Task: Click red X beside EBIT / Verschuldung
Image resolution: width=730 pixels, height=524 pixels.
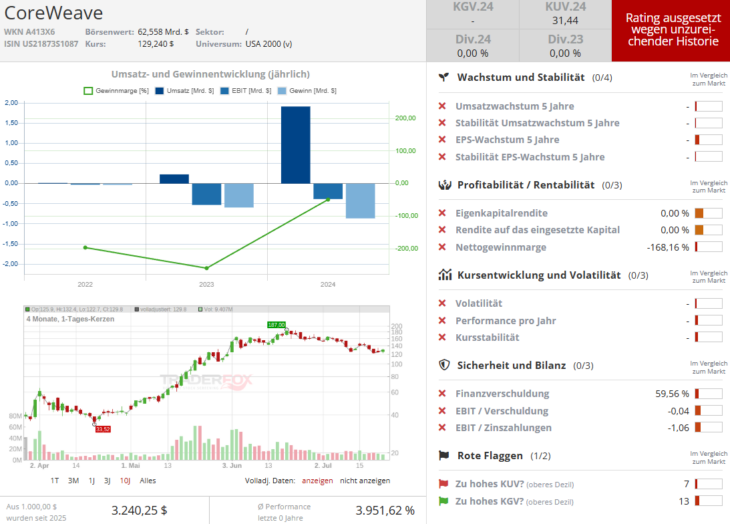Action: (442, 411)
